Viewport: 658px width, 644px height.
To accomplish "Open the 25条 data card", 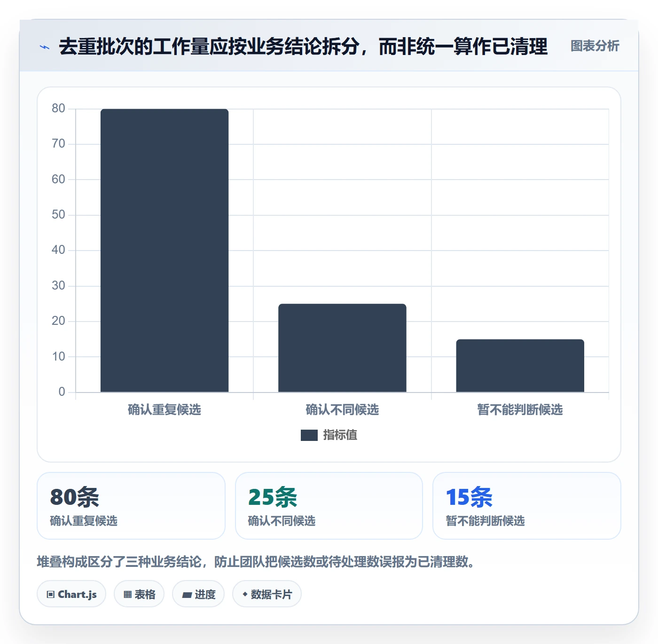I will (329, 506).
